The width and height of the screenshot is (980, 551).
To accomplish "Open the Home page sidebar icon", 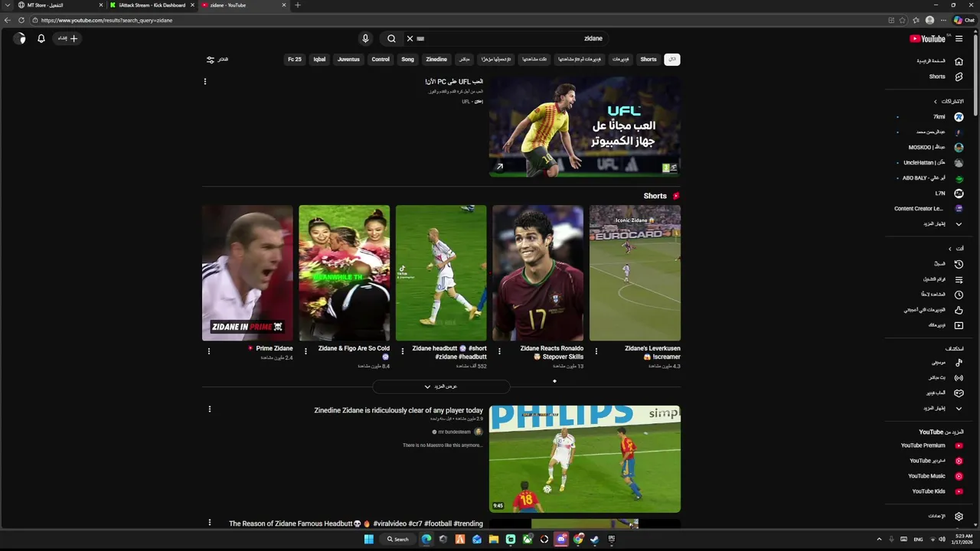I will [x=959, y=61].
